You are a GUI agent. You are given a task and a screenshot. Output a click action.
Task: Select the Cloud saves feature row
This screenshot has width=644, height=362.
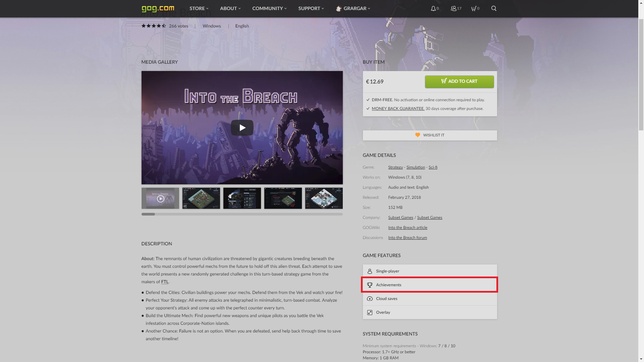430,299
